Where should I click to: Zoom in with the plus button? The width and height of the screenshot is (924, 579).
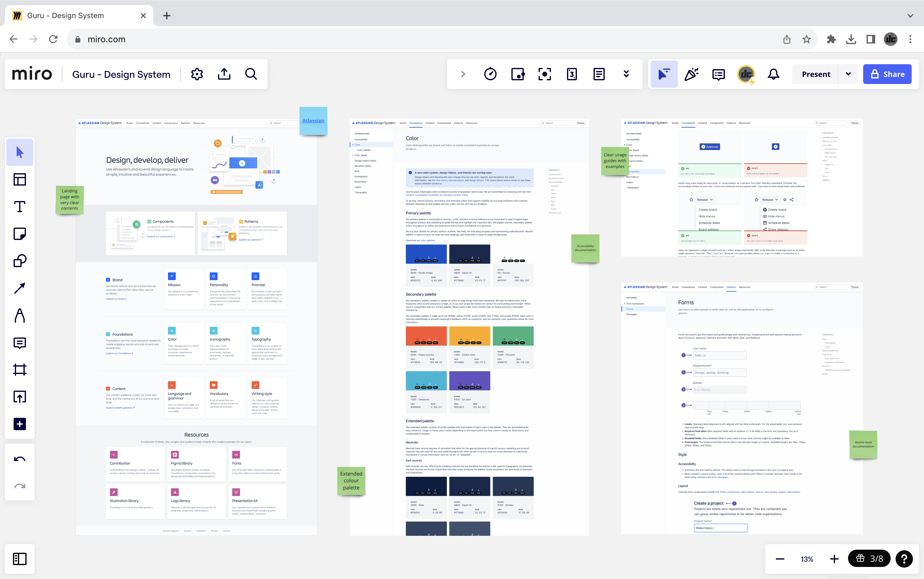(x=834, y=559)
